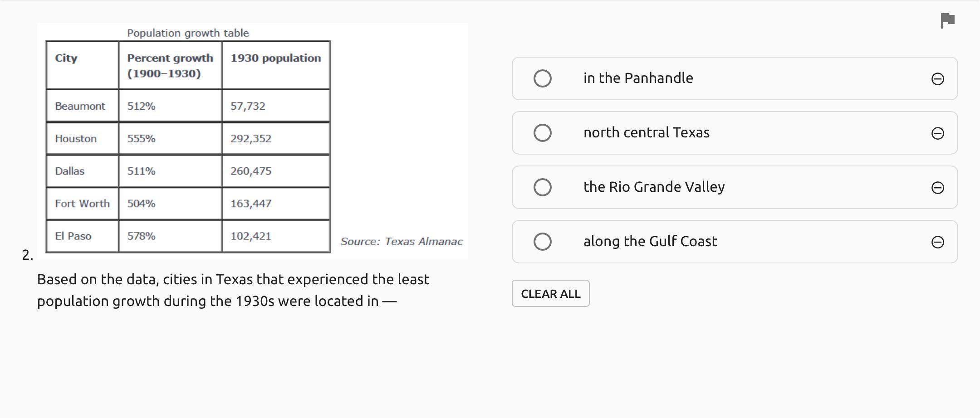
Task: Eliminate the 'in the Panhandle' answer choice
Action: [x=937, y=79]
